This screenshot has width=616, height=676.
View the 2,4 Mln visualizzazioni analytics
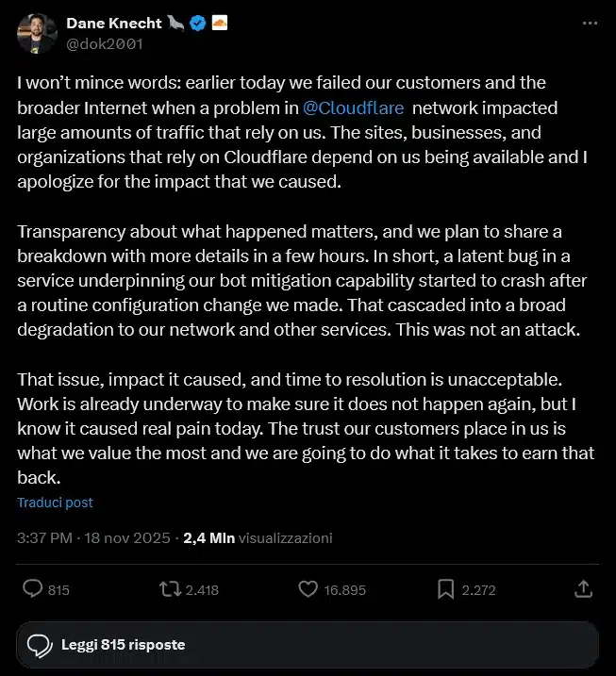tap(258, 537)
